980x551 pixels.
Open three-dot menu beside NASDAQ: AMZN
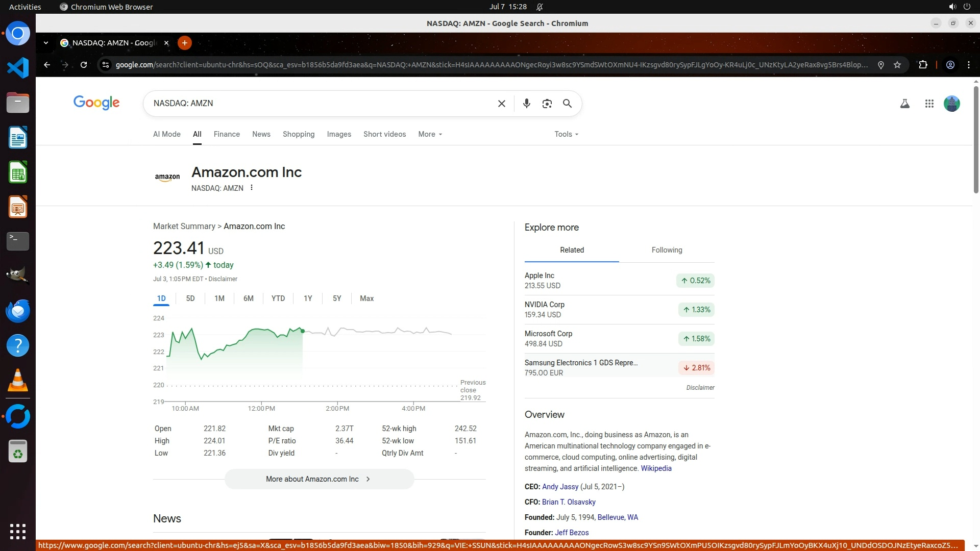coord(252,188)
